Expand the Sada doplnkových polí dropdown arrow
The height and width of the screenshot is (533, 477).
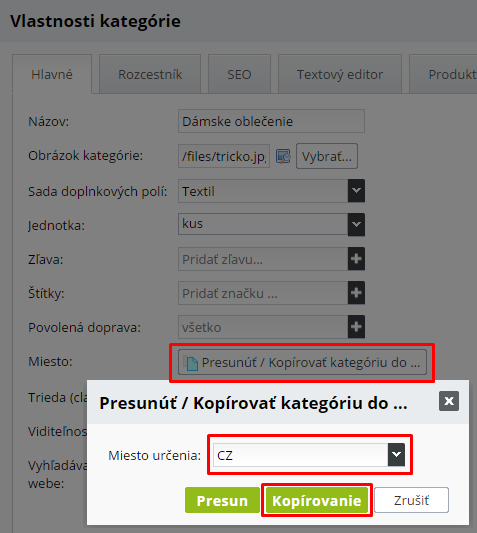click(356, 191)
